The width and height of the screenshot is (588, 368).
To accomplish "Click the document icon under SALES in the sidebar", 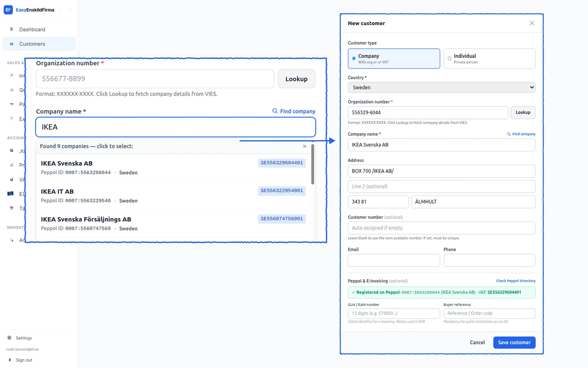I will click(12, 75).
